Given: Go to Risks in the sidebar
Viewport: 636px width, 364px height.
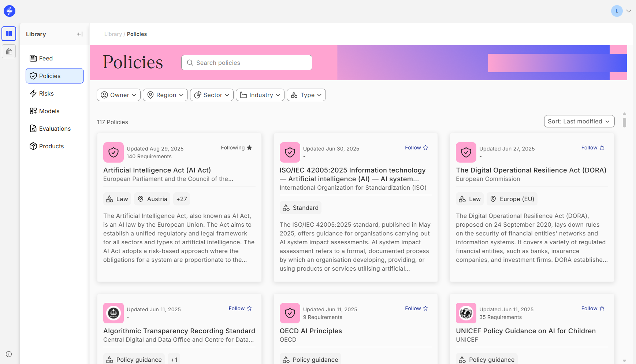Looking at the screenshot, I should coord(47,93).
